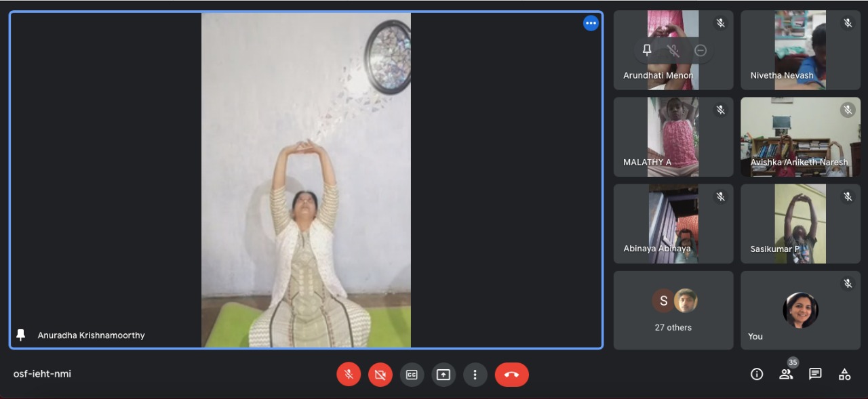Click muted mic indicator on You tile

click(848, 283)
